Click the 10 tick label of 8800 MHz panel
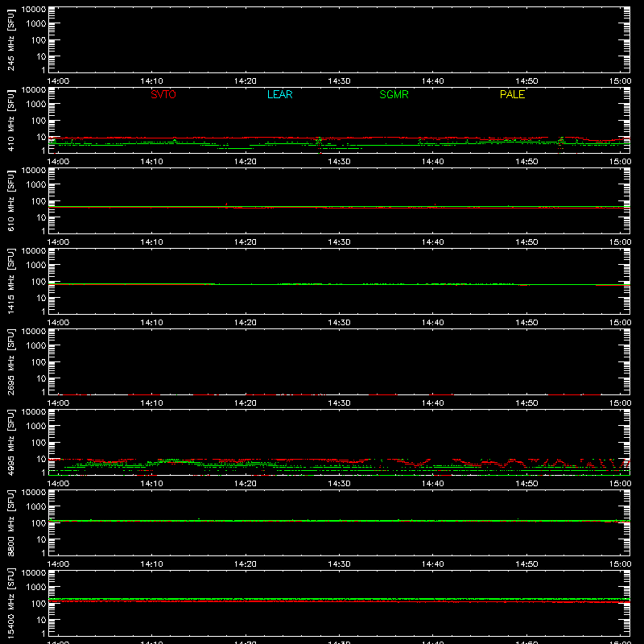 click(41, 539)
